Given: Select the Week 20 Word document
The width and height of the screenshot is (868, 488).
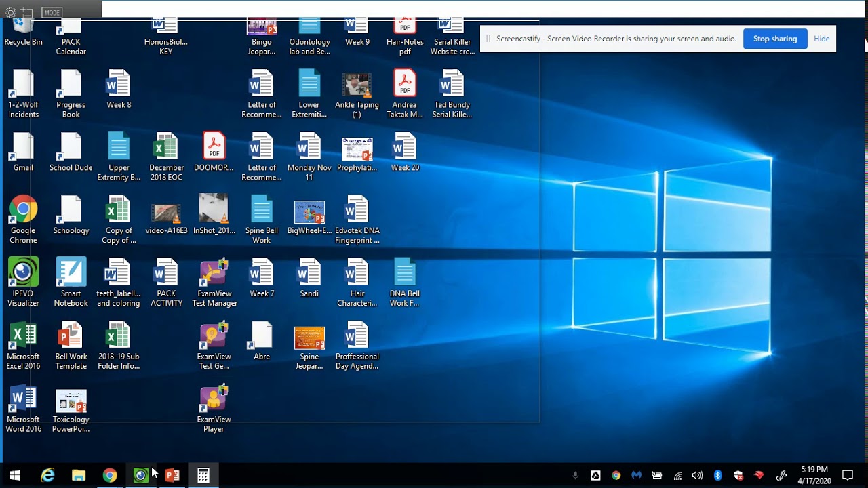Looking at the screenshot, I should pos(405,152).
